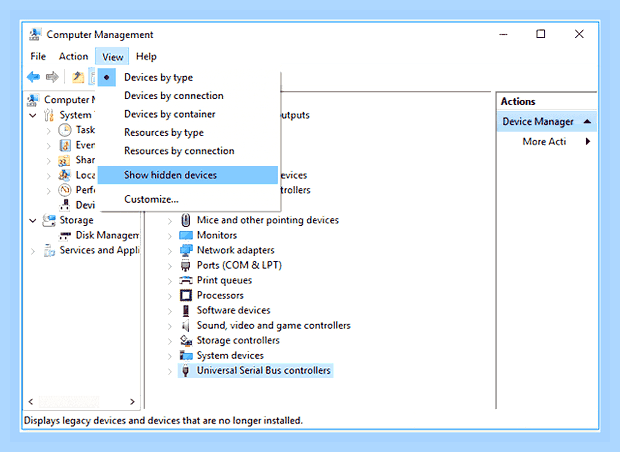Click the Local Users and Groups icon

click(64, 175)
